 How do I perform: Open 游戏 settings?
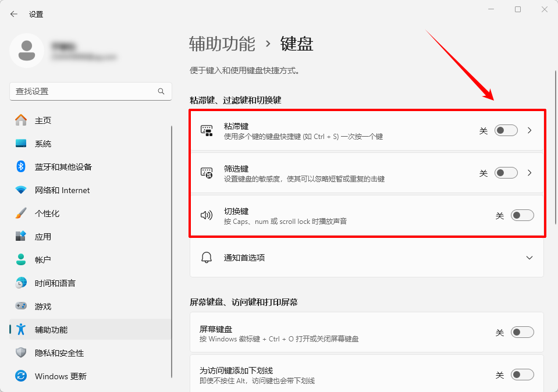click(x=90, y=306)
